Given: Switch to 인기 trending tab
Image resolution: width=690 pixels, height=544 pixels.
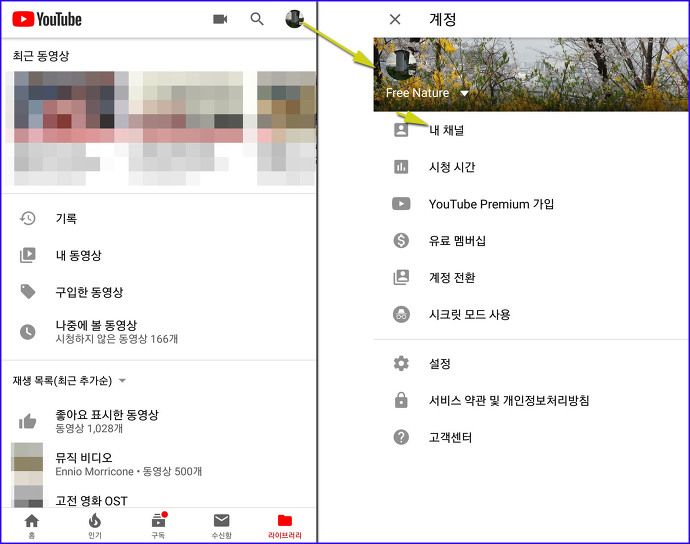Looking at the screenshot, I should 95,526.
